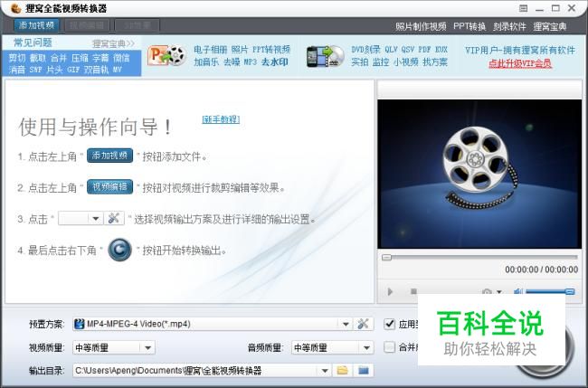
Task: Open the PPT转视频 link
Action: click(271, 50)
